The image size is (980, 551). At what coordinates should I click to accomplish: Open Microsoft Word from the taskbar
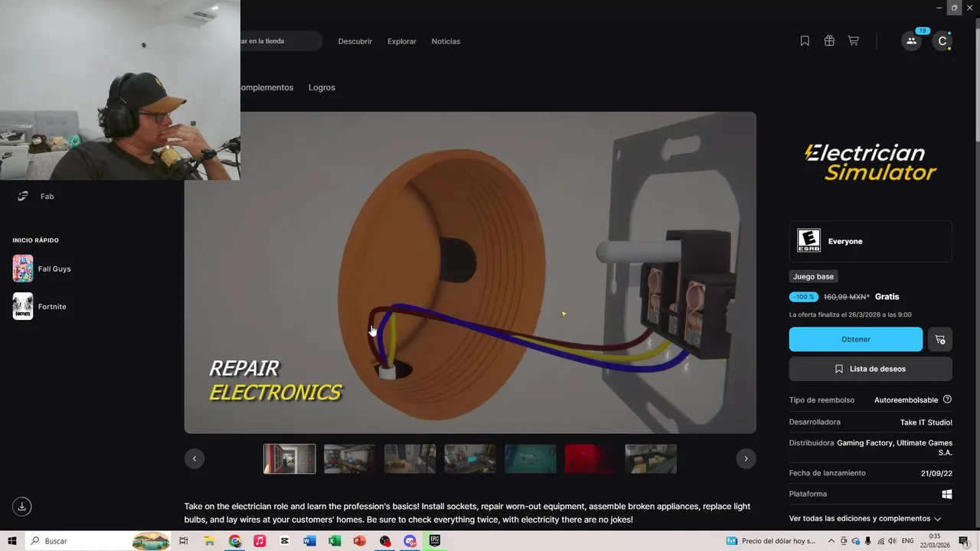[309, 541]
